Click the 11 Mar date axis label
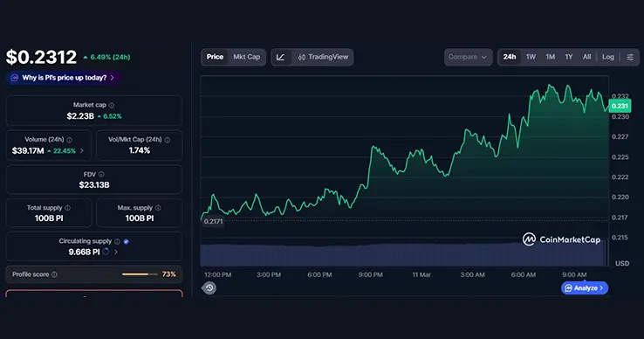Screen dimensions: 644x339 pyautogui.click(x=421, y=275)
